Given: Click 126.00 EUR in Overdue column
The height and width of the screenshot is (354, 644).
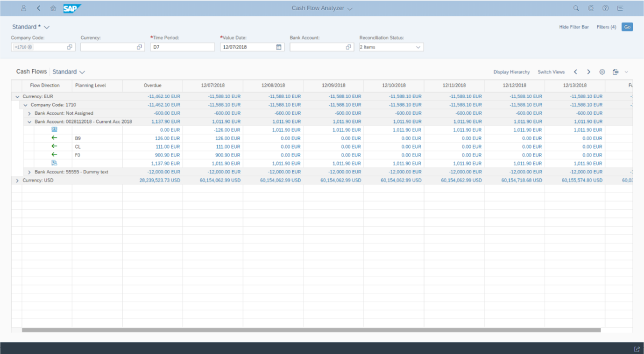Looking at the screenshot, I should (x=167, y=138).
